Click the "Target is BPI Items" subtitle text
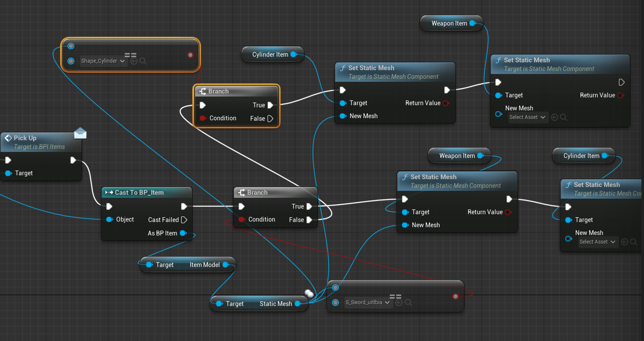Viewport: 644px width, 341px height. pyautogui.click(x=39, y=147)
